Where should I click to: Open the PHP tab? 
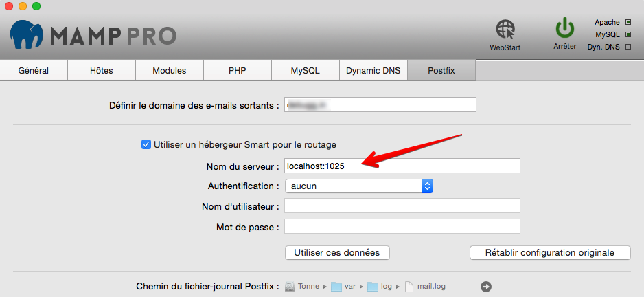pyautogui.click(x=238, y=70)
